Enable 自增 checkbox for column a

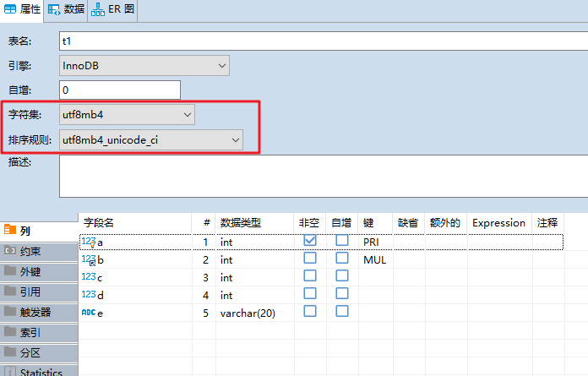[342, 241]
